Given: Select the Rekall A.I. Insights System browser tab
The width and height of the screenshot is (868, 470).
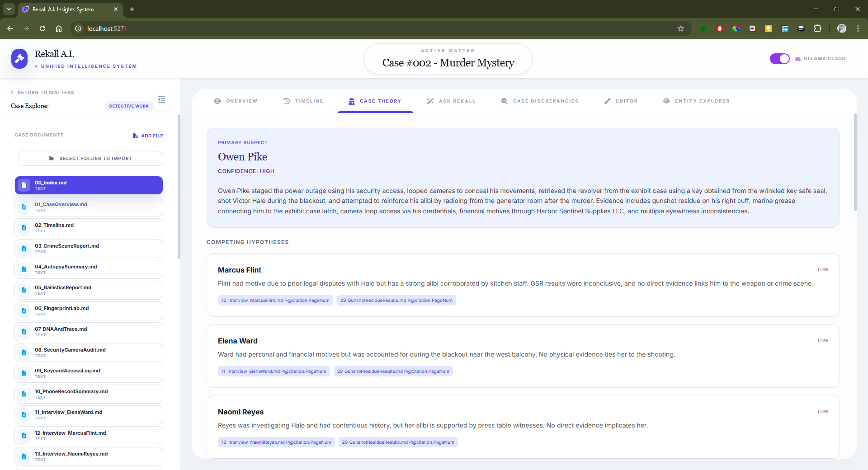Looking at the screenshot, I should click(x=63, y=9).
